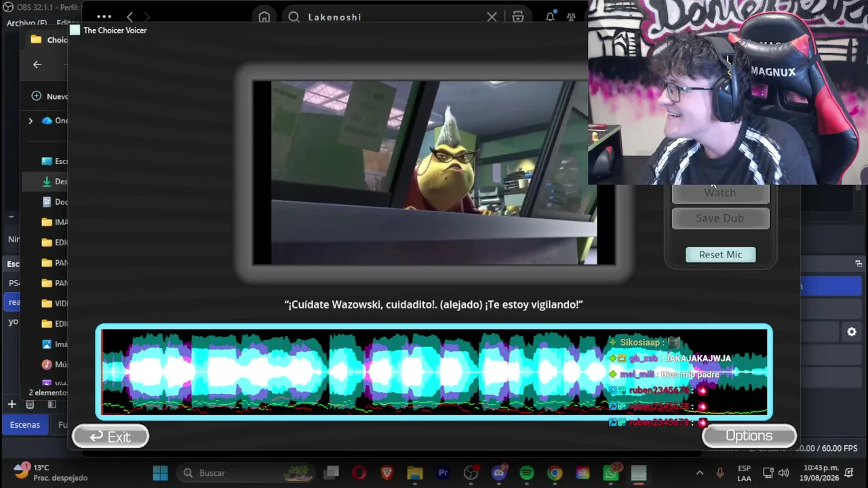Click the back arrow in File Explorer
868x488 pixels.
pos(37,64)
